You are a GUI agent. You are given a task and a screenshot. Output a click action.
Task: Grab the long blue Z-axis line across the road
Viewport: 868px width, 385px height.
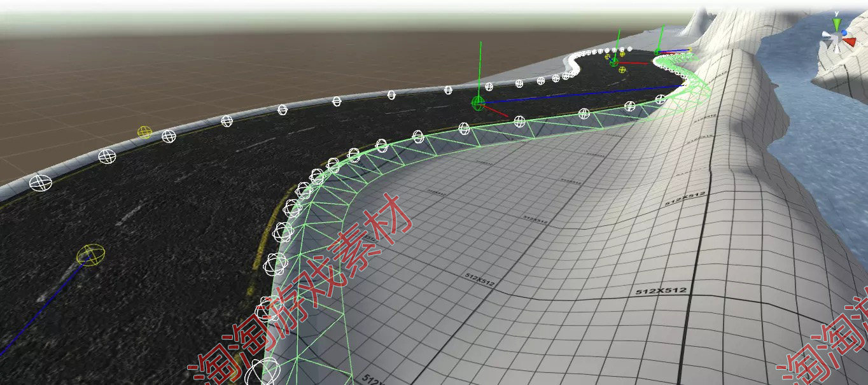582,94
